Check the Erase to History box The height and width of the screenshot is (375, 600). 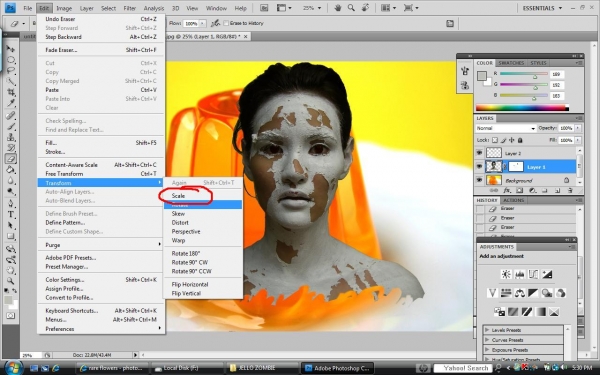(x=226, y=23)
